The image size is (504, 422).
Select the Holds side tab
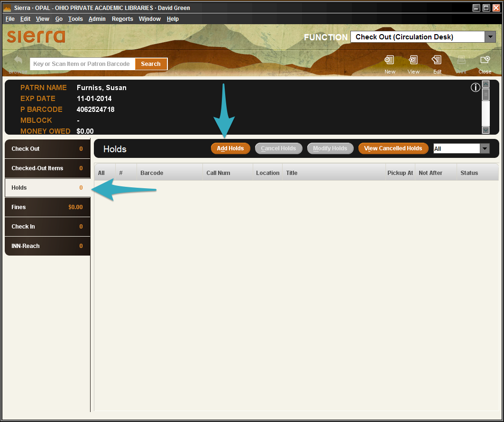(x=47, y=188)
